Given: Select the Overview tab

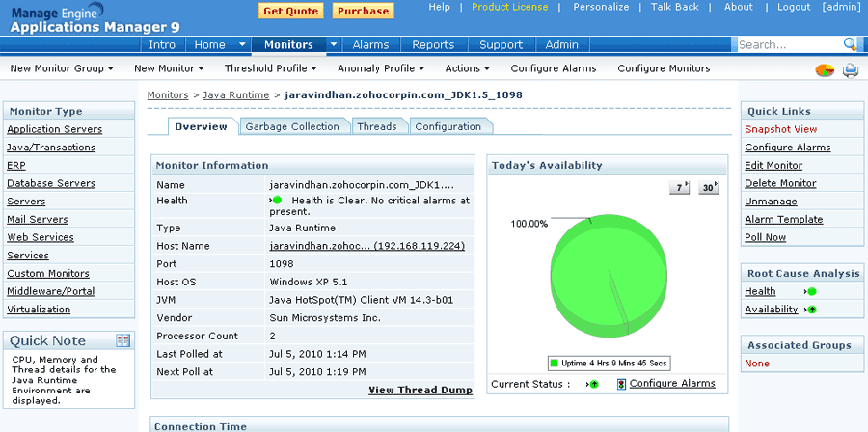Looking at the screenshot, I should pyautogui.click(x=201, y=126).
